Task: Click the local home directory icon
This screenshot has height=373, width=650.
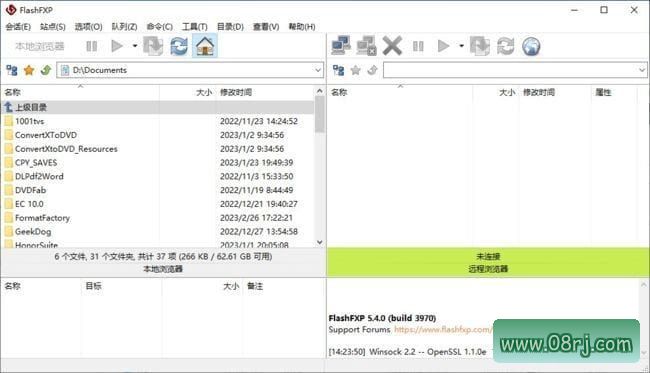Action: click(x=205, y=46)
